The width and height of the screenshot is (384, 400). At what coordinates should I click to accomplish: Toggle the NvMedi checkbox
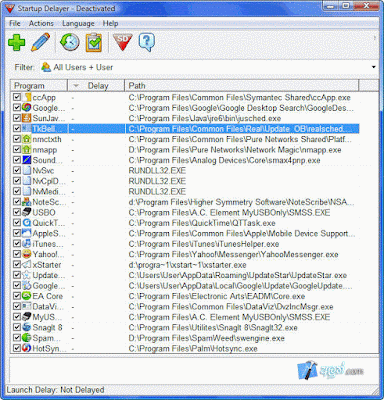[17, 191]
